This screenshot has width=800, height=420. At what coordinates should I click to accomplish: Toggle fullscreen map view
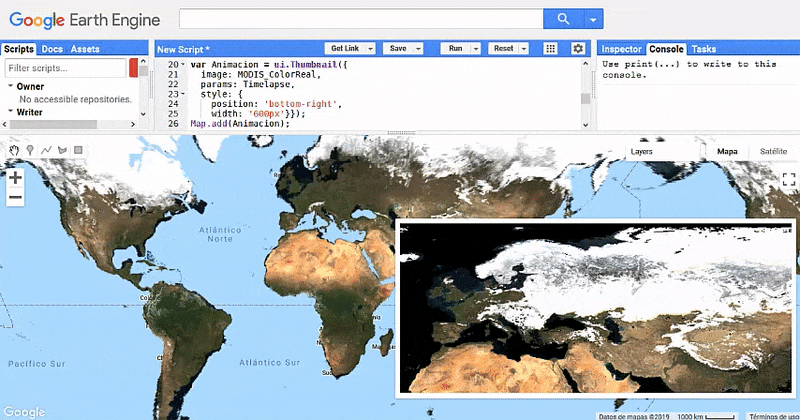[789, 179]
